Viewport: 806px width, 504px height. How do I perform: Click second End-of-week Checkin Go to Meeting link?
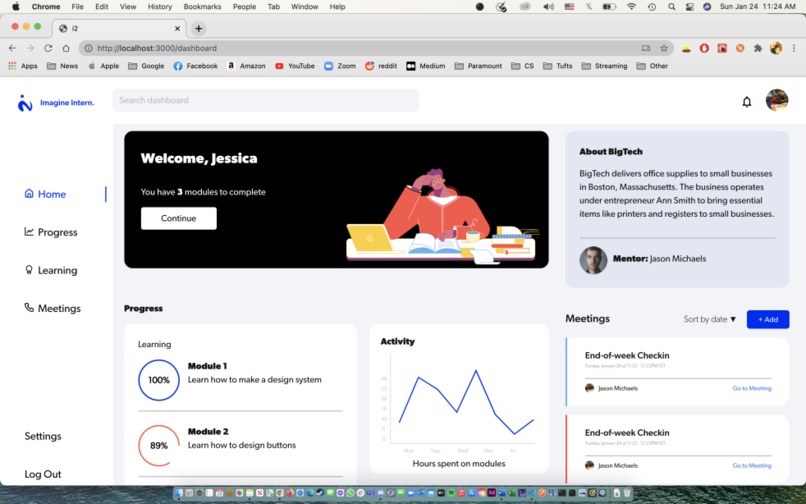[x=752, y=465]
